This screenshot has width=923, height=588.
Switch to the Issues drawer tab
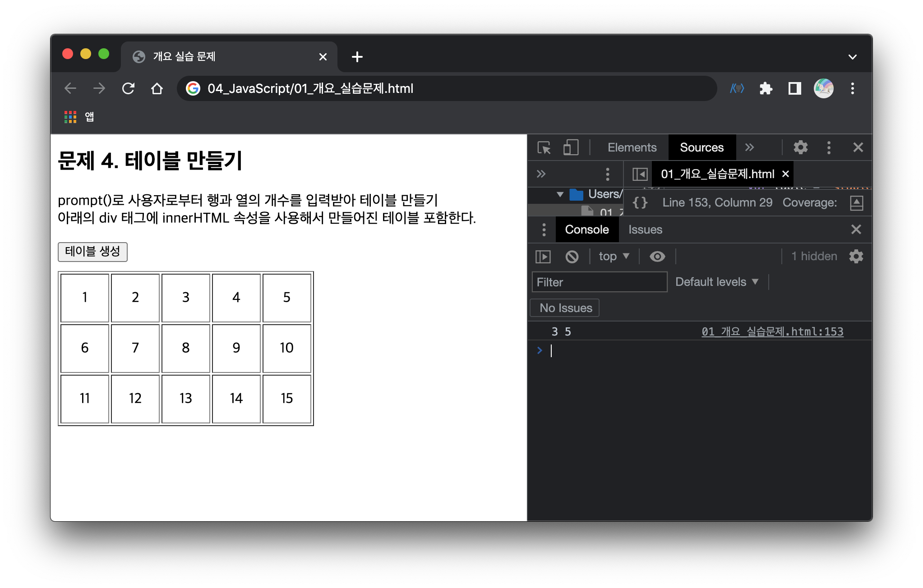tap(645, 230)
